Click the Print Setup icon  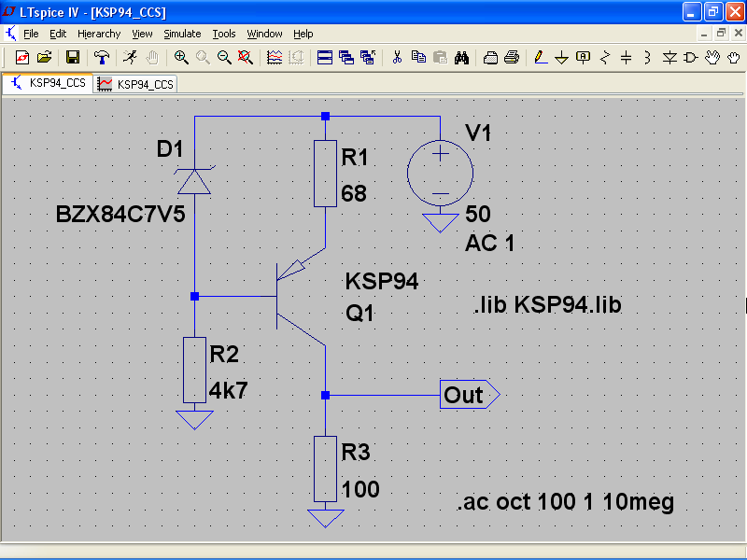click(491, 58)
